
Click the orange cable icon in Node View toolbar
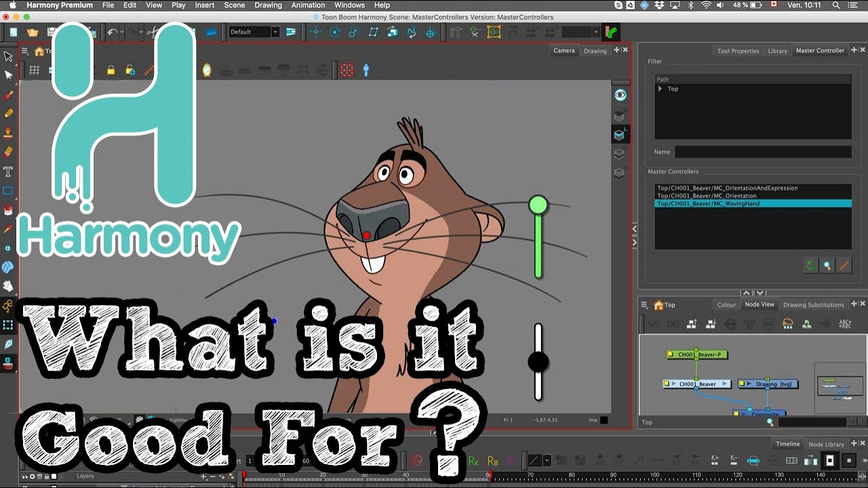(788, 324)
